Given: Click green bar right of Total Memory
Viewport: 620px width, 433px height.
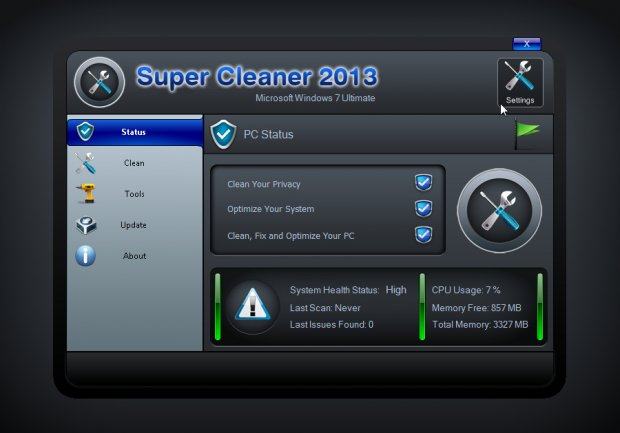Looking at the screenshot, I should [x=540, y=307].
